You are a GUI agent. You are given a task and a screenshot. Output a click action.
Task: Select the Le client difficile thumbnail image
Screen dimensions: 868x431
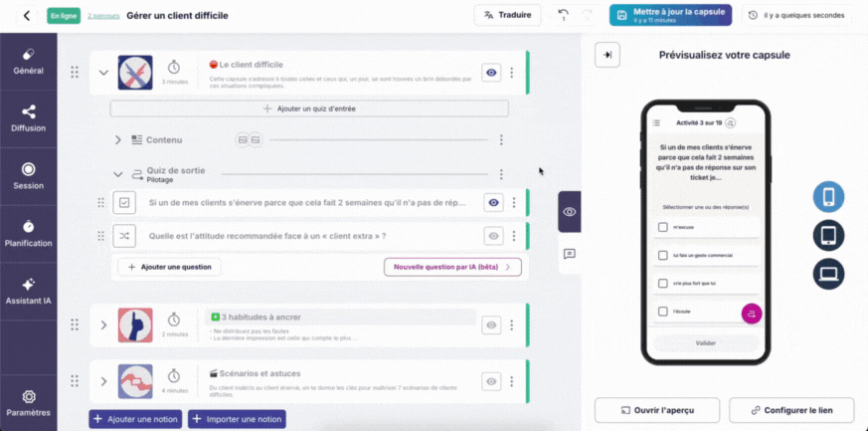pyautogui.click(x=135, y=73)
